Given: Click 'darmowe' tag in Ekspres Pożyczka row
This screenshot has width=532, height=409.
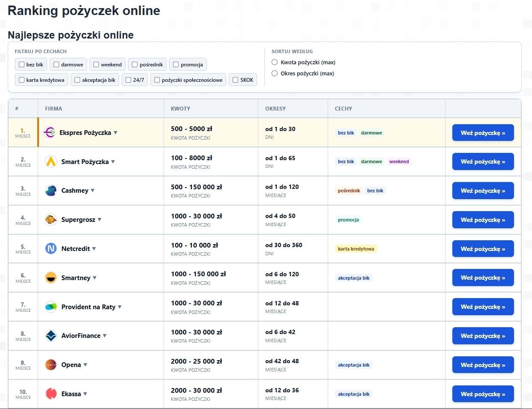Looking at the screenshot, I should pos(371,133).
